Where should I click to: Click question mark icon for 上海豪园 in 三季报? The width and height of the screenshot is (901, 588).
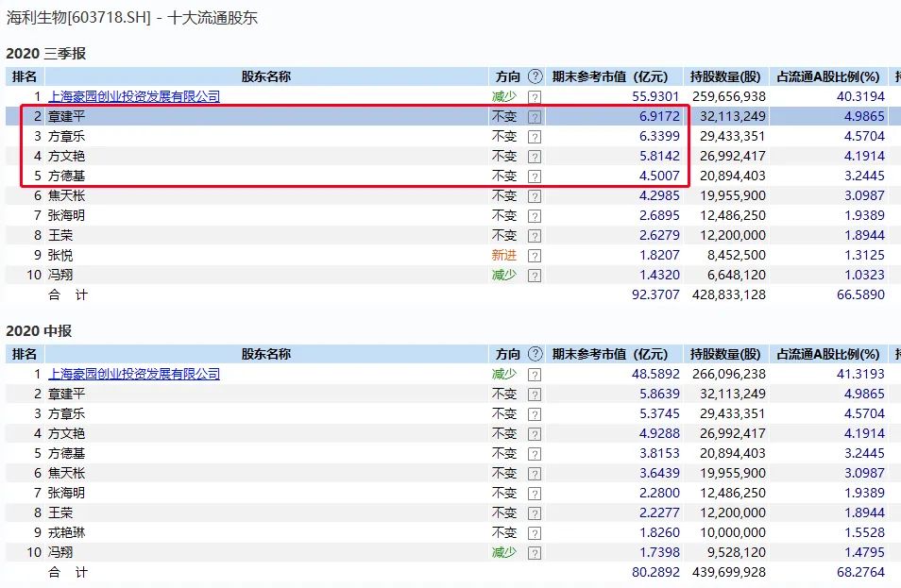click(x=535, y=97)
